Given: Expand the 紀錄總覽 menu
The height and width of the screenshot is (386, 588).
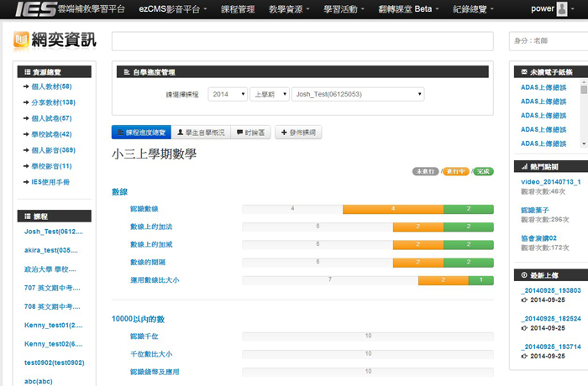Looking at the screenshot, I should (x=473, y=9).
